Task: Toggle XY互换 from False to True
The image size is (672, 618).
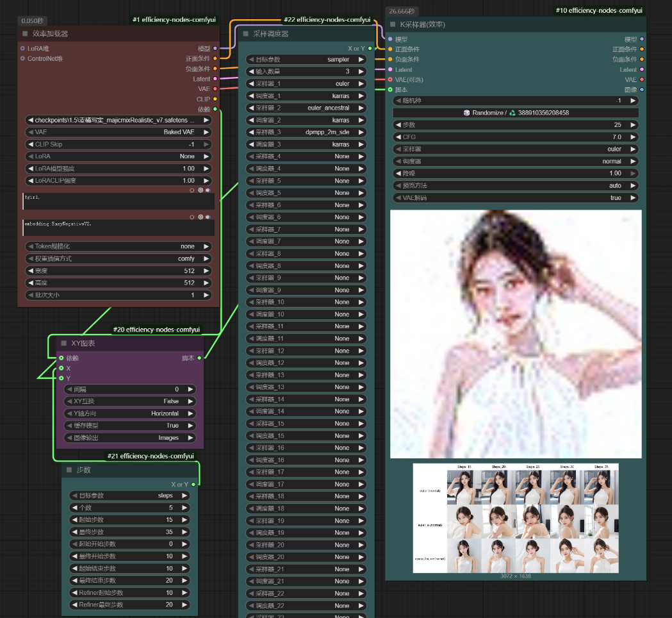Action: pos(130,401)
